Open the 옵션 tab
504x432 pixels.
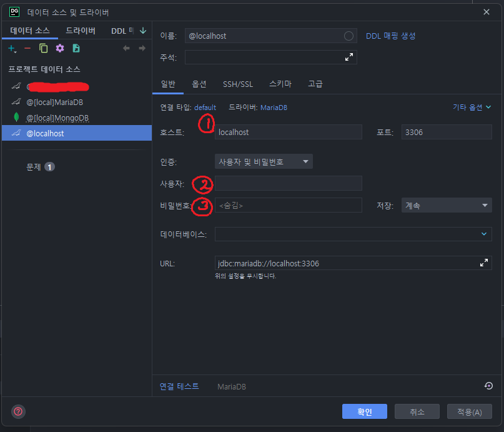[x=199, y=84]
